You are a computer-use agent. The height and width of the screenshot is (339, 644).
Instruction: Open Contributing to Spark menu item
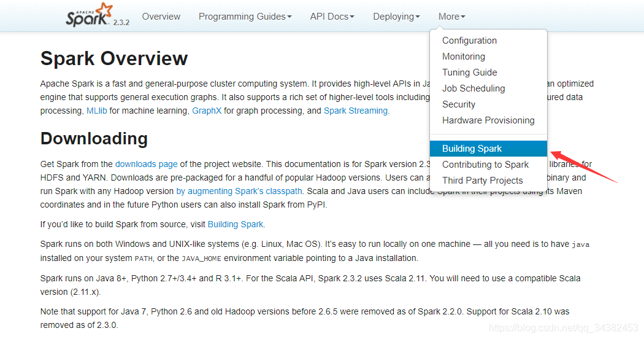pos(488,165)
